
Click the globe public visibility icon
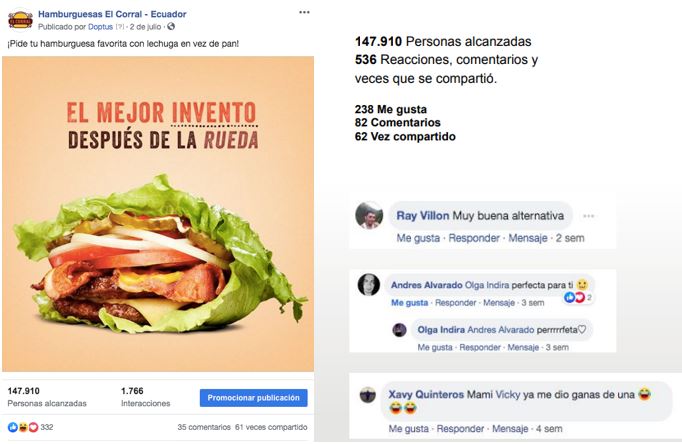click(x=171, y=27)
